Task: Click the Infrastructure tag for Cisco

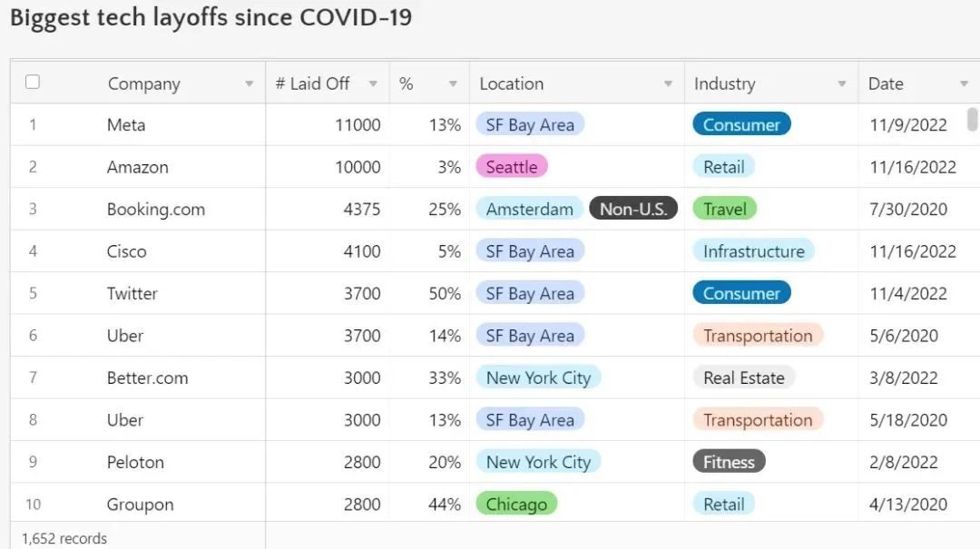Action: click(754, 251)
